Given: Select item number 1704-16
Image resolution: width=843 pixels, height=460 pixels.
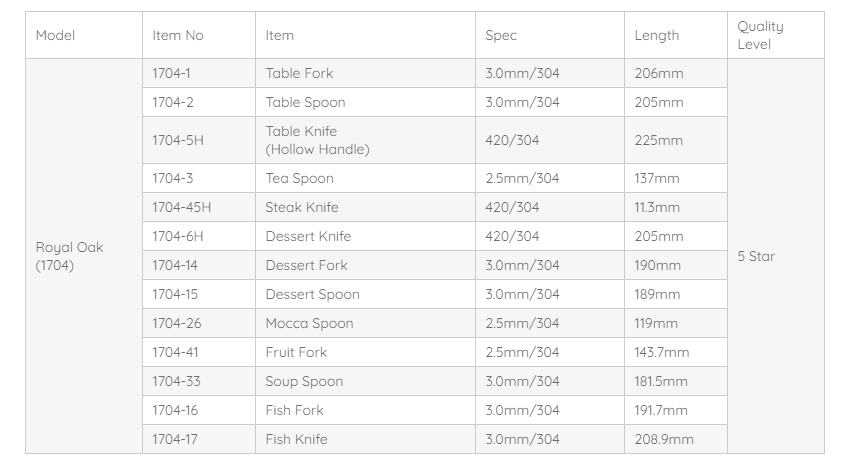Looking at the screenshot, I should [175, 410].
